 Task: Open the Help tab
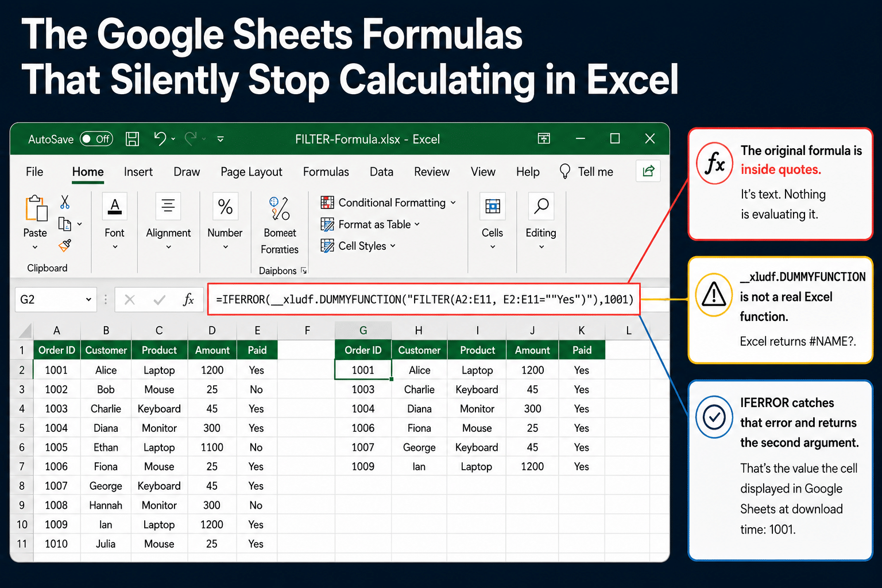coord(528,172)
